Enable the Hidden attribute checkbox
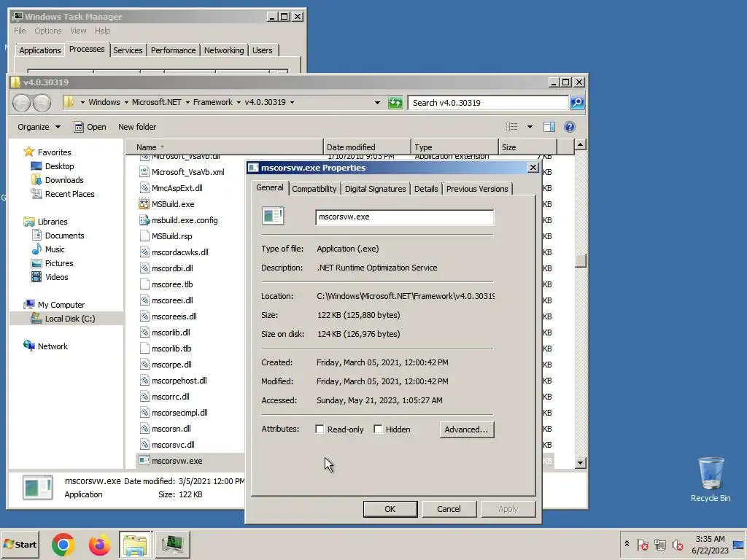Screen dimensions: 747x560 coord(379,429)
